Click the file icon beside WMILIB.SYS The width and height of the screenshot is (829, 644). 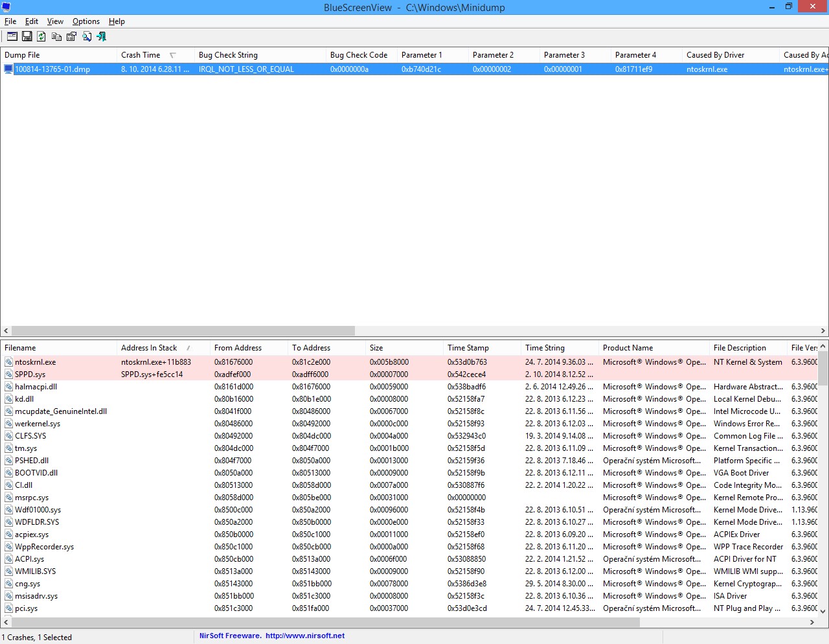point(9,571)
